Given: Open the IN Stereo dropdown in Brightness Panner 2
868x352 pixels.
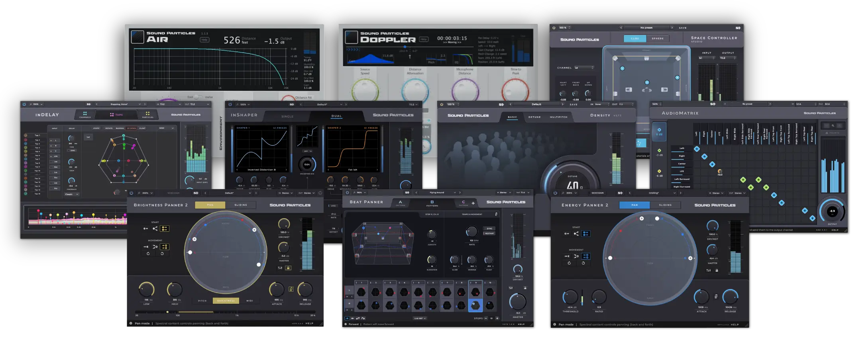Looking at the screenshot, I should [x=286, y=193].
